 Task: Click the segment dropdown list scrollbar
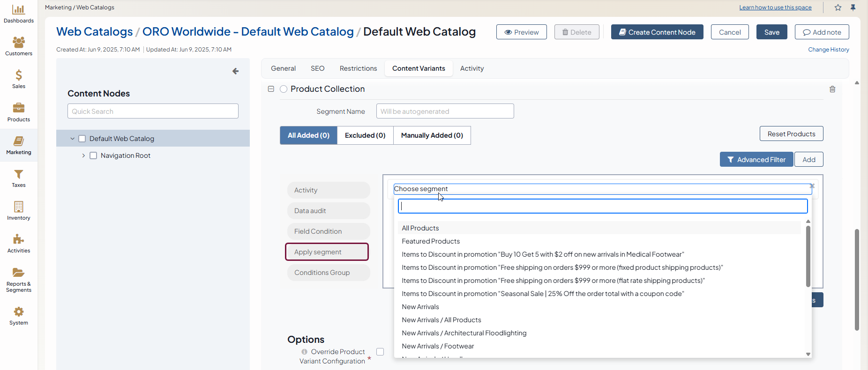[x=808, y=256]
